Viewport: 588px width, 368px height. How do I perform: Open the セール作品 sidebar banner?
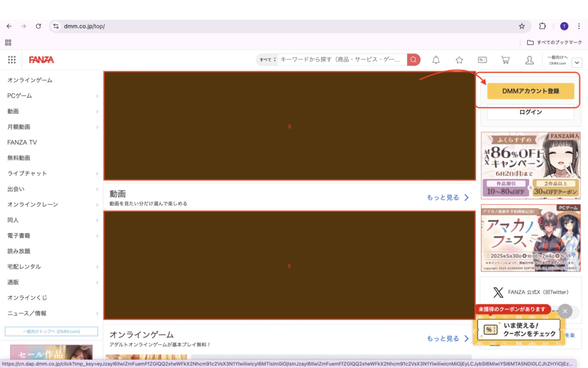[51, 352]
